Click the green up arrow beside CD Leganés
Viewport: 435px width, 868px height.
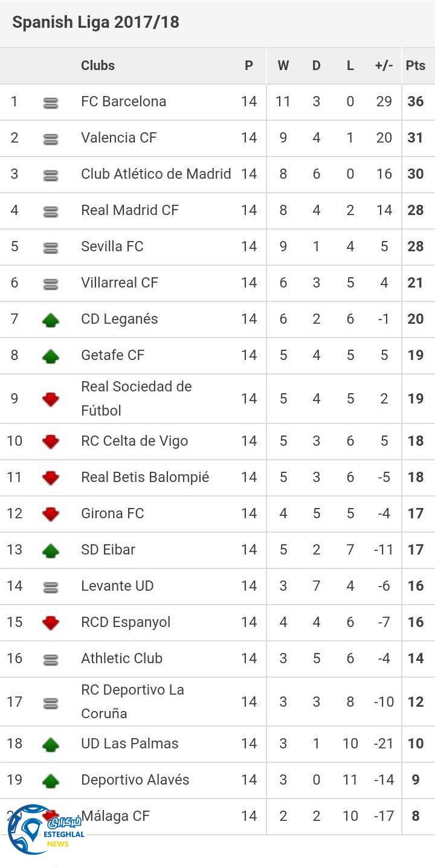(x=51, y=320)
